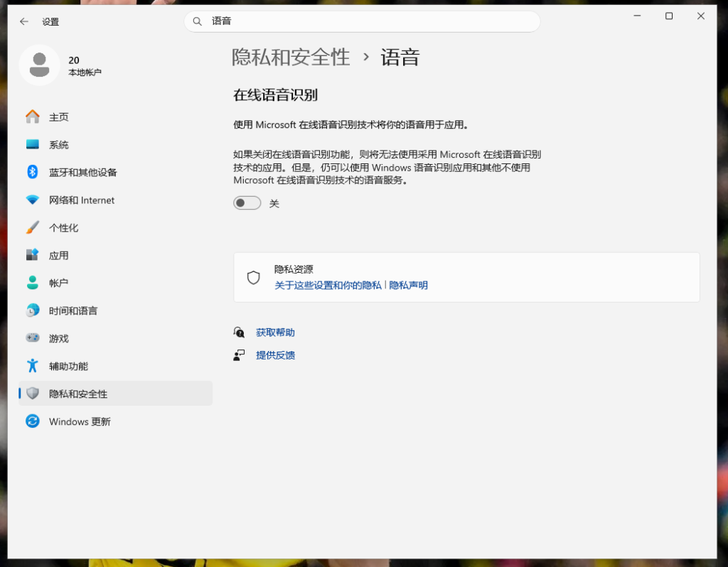Click the 游戏 gamepad icon
This screenshot has height=567, width=728.
click(33, 337)
